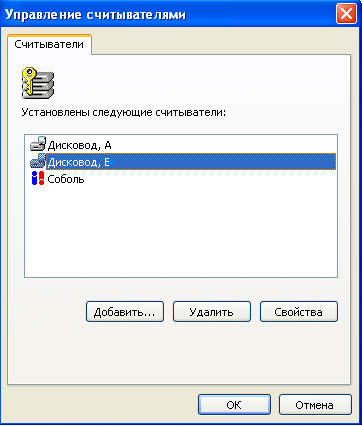Screen dimensions: 362x426
Task: Click empty space inside the readers list
Action: coord(181,233)
